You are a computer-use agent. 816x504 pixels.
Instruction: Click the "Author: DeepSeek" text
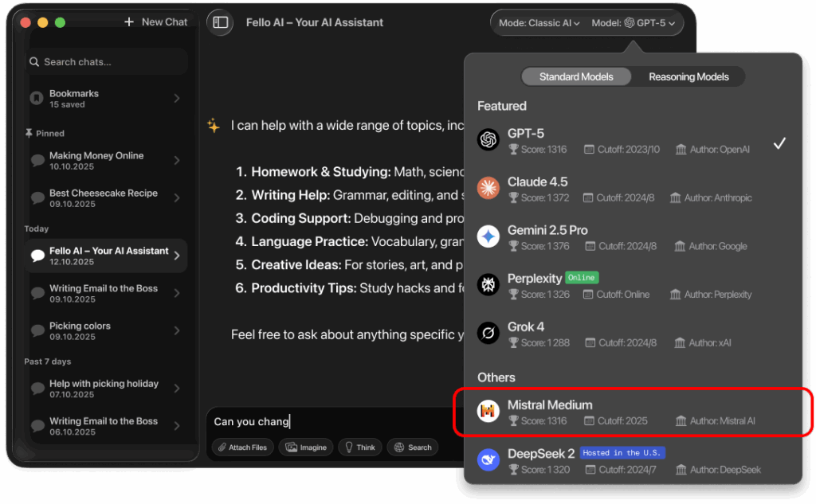725,471
